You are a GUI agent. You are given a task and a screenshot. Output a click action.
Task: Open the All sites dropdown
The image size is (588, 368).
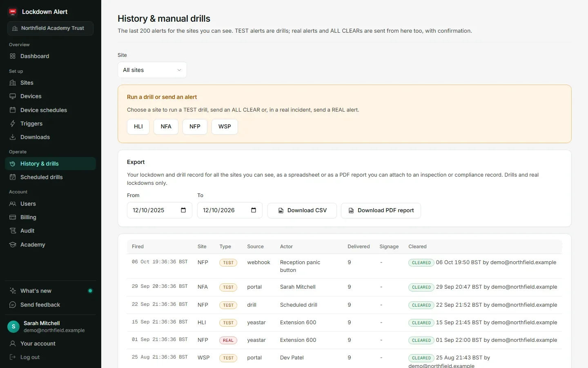pos(152,70)
